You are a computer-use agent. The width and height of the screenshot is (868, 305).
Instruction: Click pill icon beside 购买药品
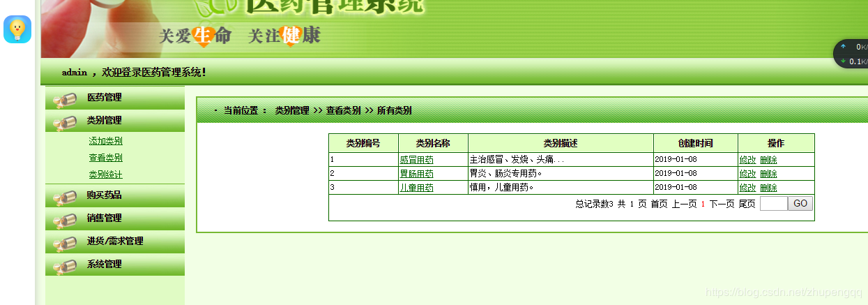[x=64, y=198]
